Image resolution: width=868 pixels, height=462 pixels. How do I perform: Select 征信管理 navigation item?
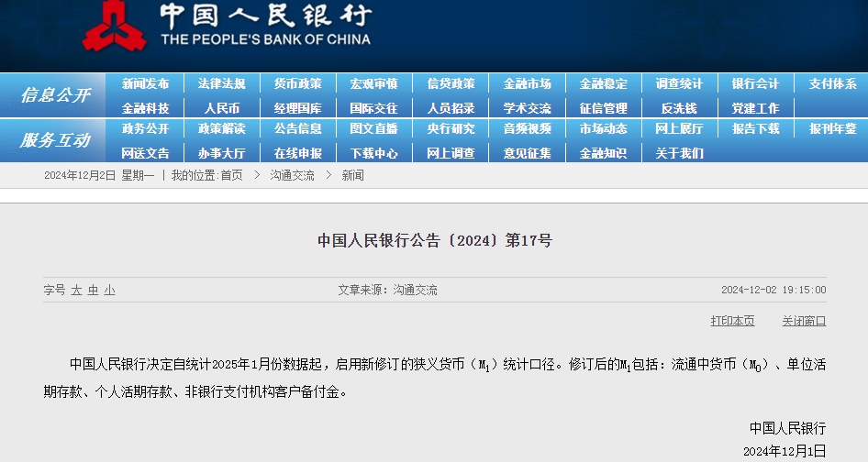click(604, 108)
